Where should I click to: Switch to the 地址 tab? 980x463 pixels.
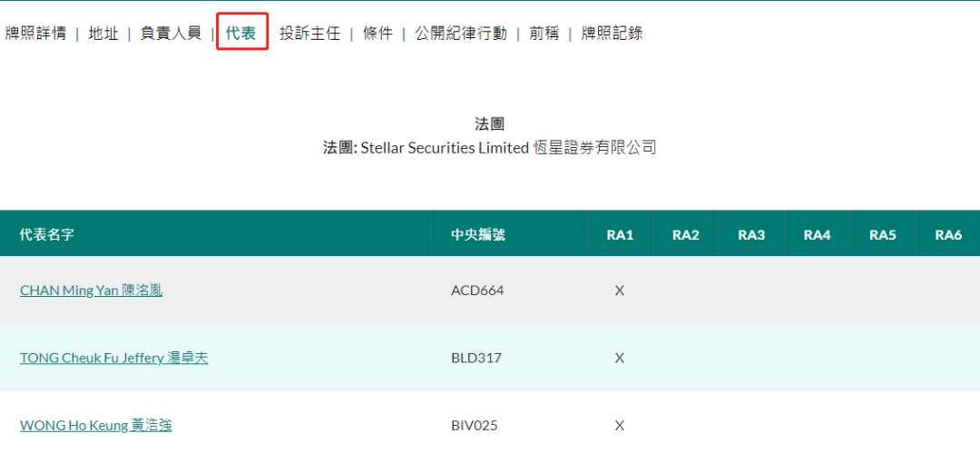coord(103,34)
